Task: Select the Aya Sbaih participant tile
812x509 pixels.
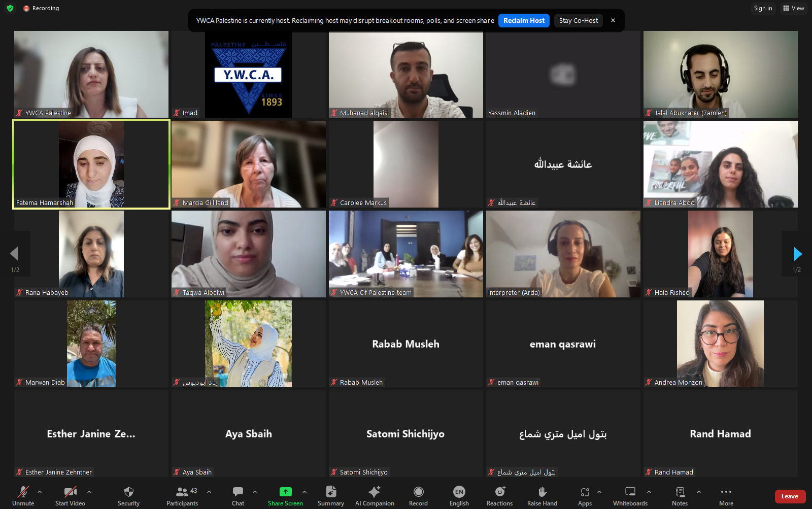Action: click(x=249, y=433)
